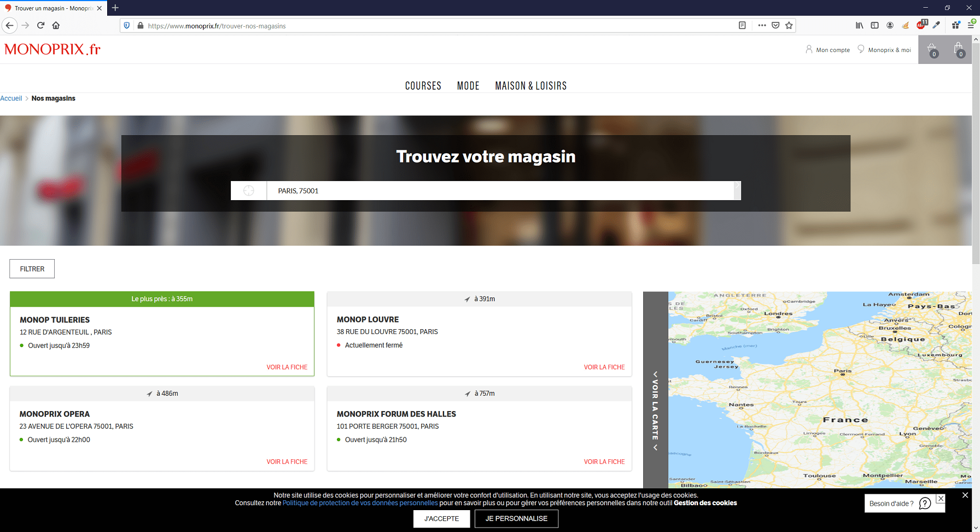Go back with the browser back arrow
The height and width of the screenshot is (532, 980).
9,25
